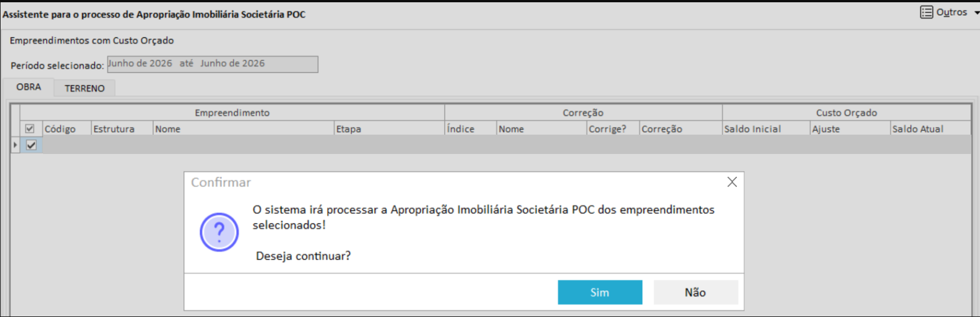The height and width of the screenshot is (317, 980).
Task: Decline with the Não button
Action: [x=696, y=292]
